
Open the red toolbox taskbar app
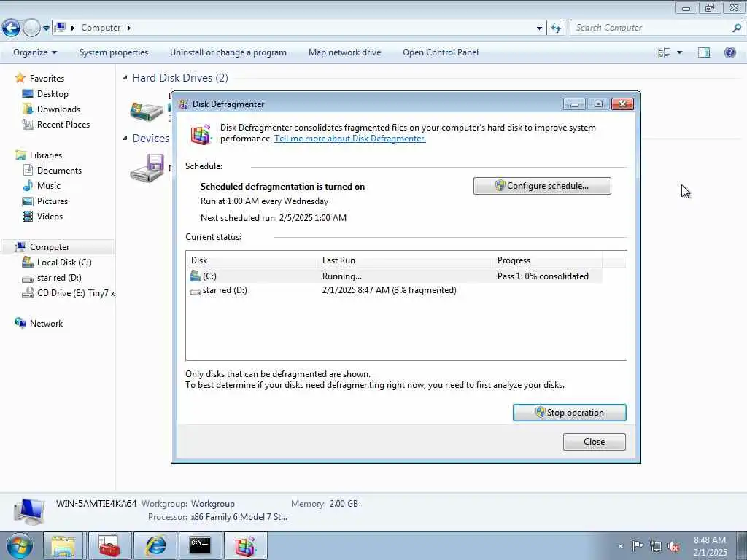[x=109, y=545]
